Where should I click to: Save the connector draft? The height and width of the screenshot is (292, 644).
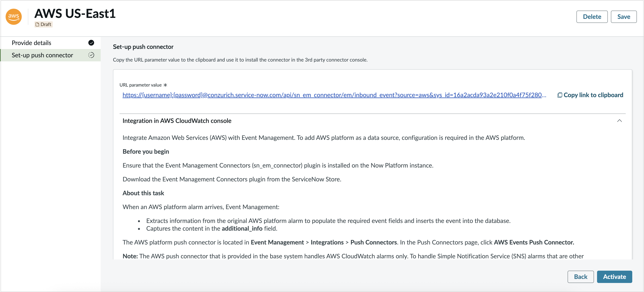[624, 17]
